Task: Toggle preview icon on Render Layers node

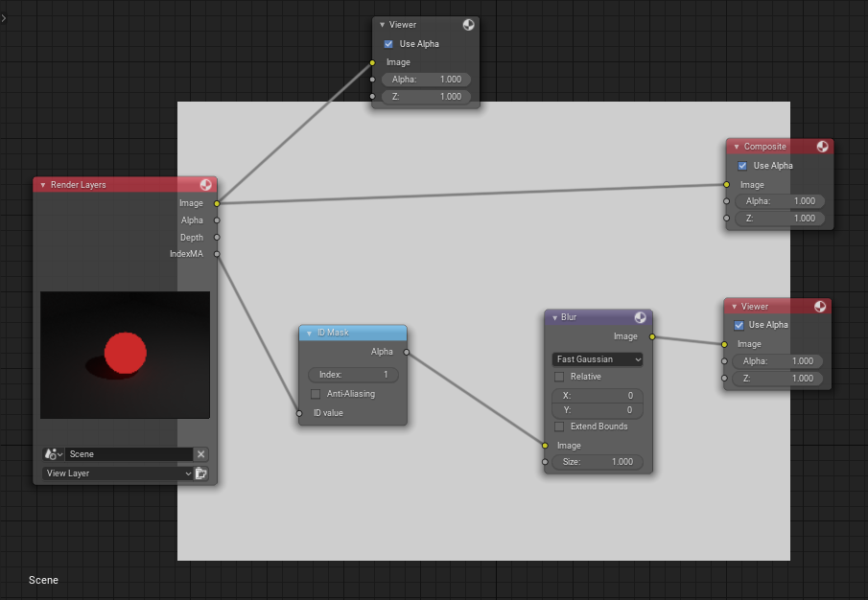Action: click(205, 185)
